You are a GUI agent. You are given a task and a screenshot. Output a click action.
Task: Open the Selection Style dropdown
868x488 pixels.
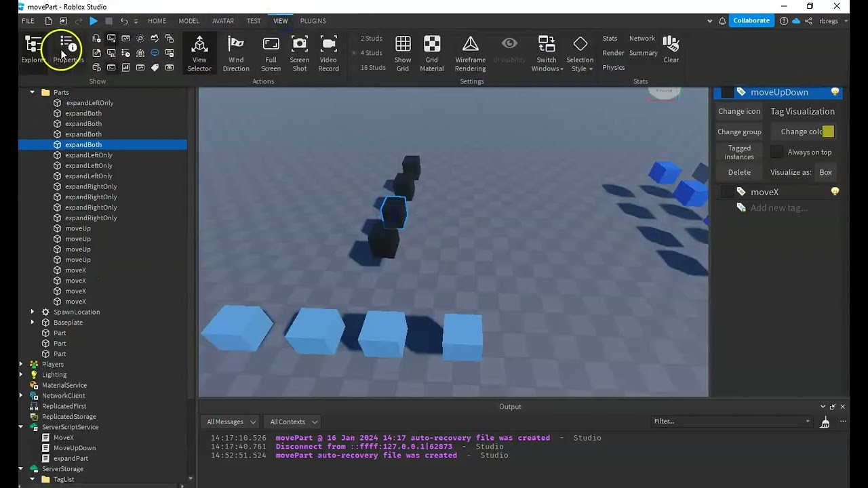pos(580,54)
